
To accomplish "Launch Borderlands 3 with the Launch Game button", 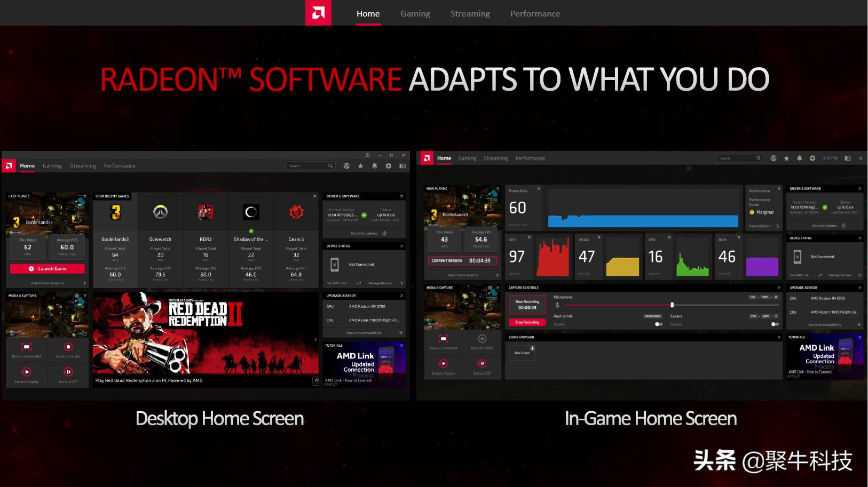I will click(x=47, y=268).
